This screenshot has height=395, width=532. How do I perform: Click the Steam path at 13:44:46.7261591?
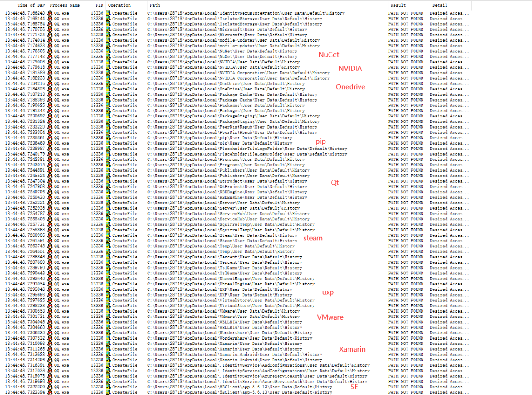(x=223, y=241)
